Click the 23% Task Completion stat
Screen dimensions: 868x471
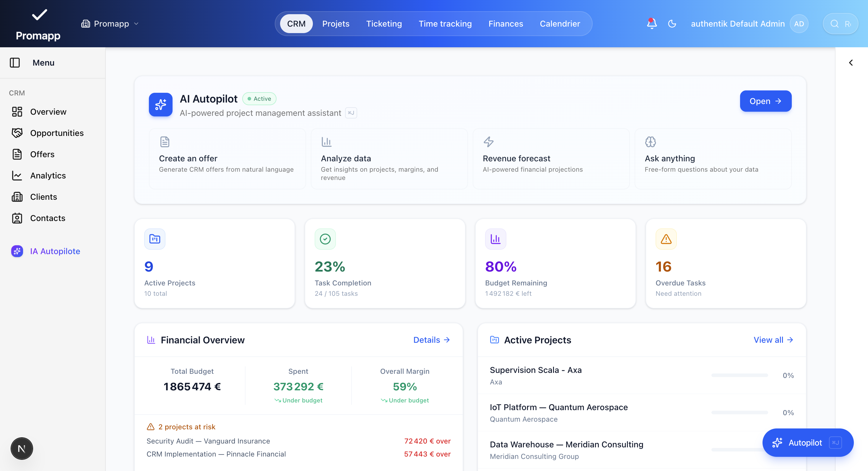pyautogui.click(x=385, y=264)
